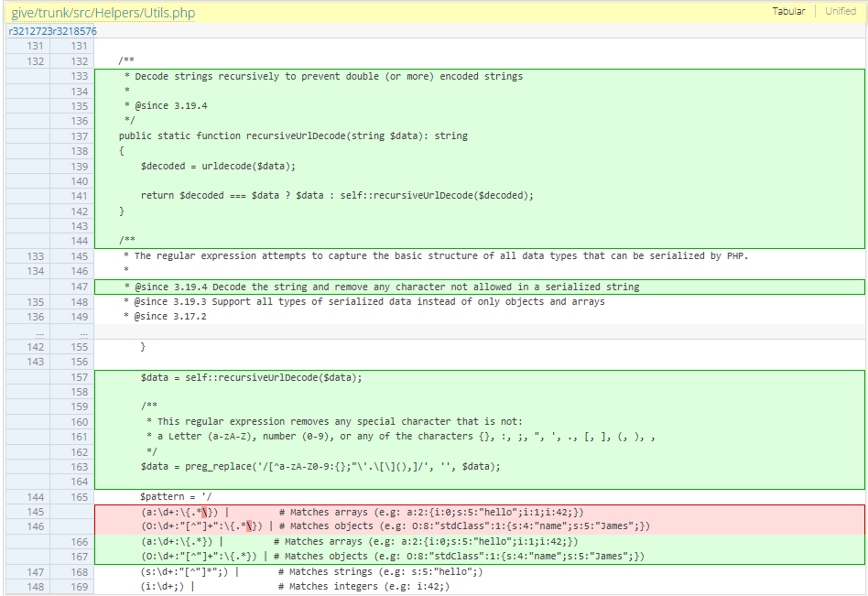Click the 'return $decoded === $data' line
This screenshot has width=868, height=596.
[336, 196]
